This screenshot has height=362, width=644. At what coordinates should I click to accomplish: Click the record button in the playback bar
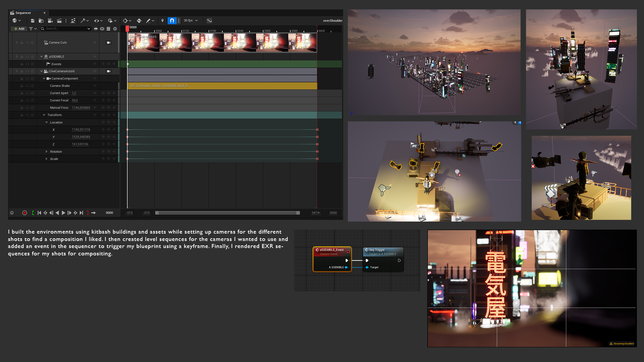click(24, 213)
